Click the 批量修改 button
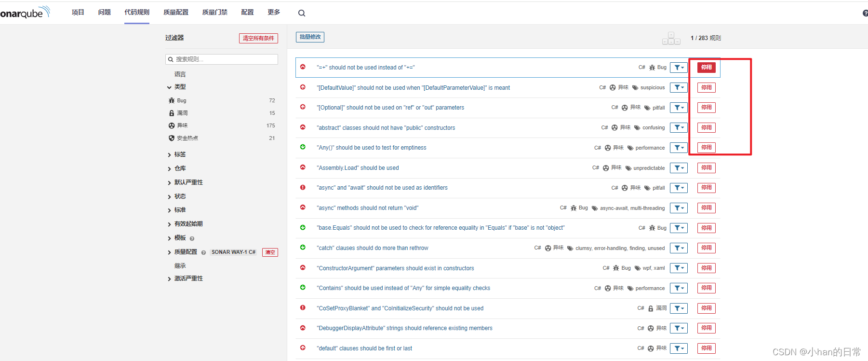This screenshot has width=868, height=361. point(310,37)
